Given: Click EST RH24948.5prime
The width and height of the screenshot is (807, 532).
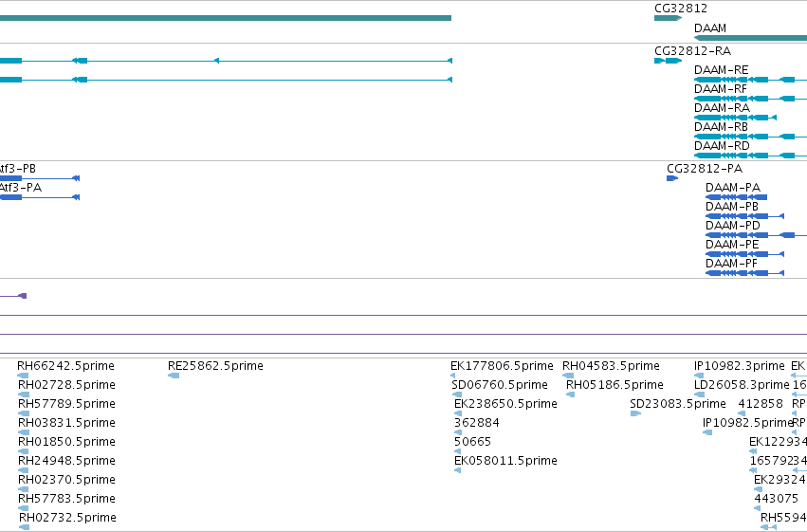Looking at the screenshot, I should (66, 462).
